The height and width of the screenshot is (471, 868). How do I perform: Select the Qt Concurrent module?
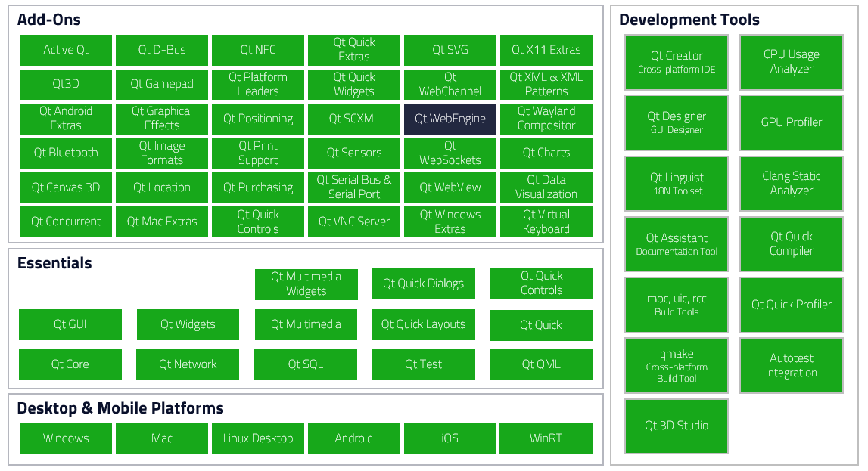(66, 222)
